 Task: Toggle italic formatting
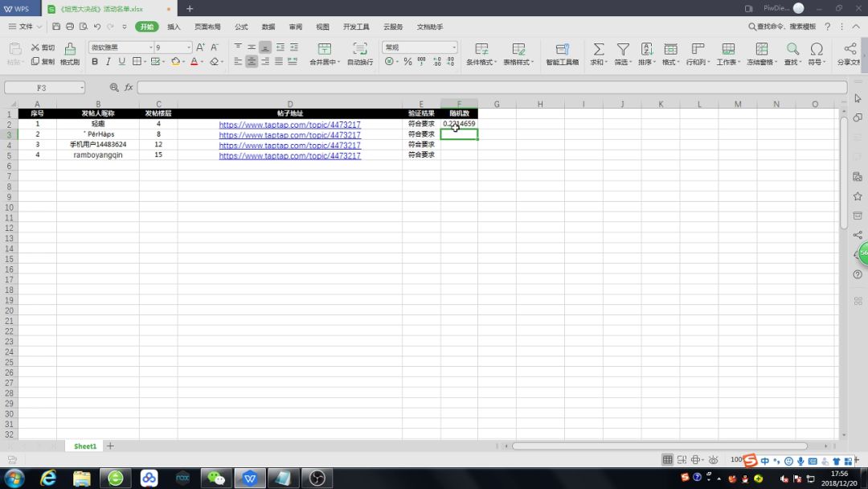pyautogui.click(x=108, y=62)
